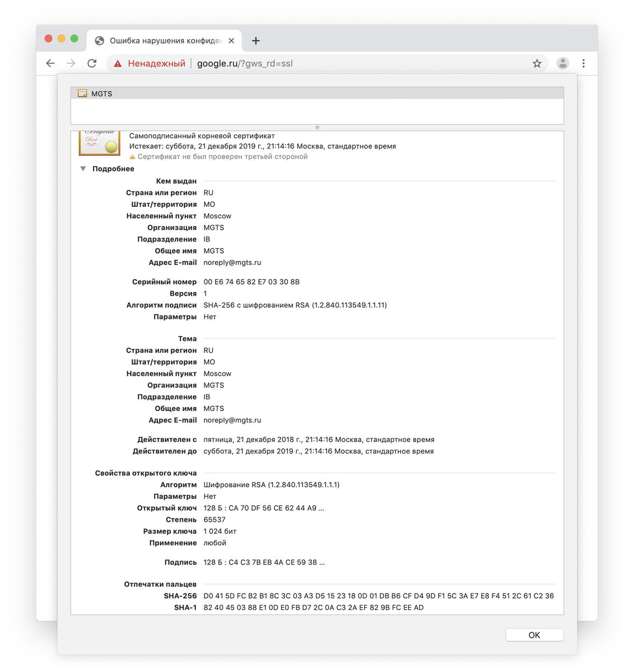This screenshot has width=634, height=672.
Task: Click the text Самоподписанный корневой сертификат
Action: [x=202, y=136]
